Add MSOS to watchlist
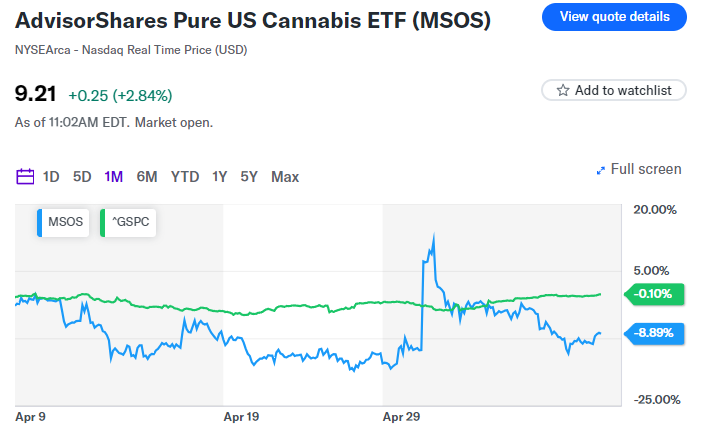Viewport: 702px width, 447px height. 614,90
